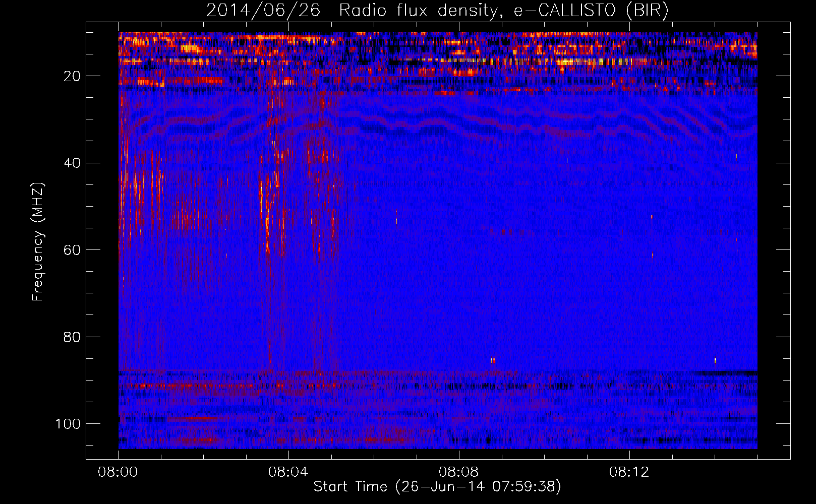Click the date "2014/06/26" in the title
Viewport: 816px width, 504px height.
click(263, 10)
